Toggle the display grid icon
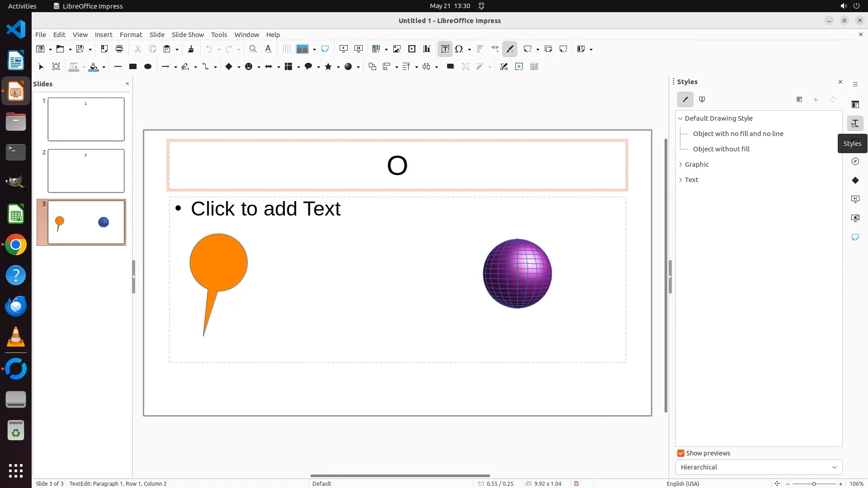 [x=287, y=49]
